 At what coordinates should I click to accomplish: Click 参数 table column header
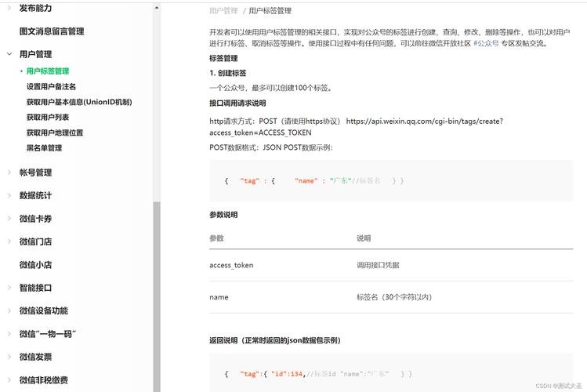pyautogui.click(x=216, y=238)
